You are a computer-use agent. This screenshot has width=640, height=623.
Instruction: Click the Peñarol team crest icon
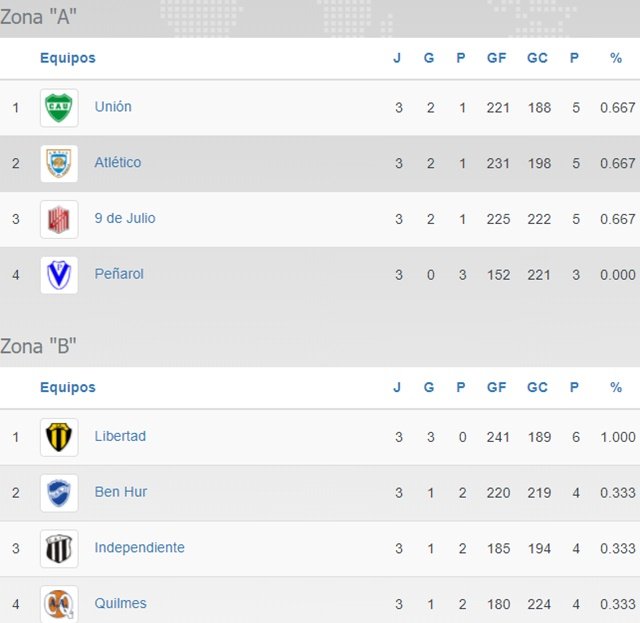[x=59, y=275]
